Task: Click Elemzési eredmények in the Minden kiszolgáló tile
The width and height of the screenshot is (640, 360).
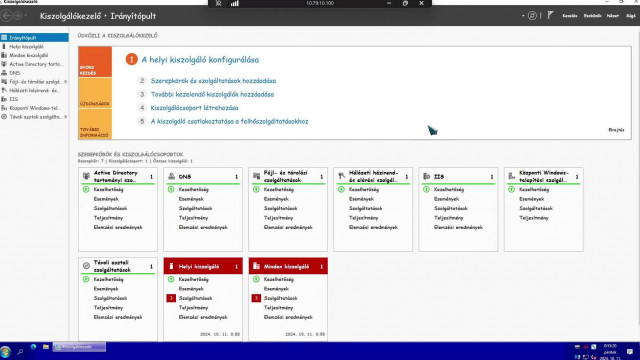Action: [x=288, y=317]
